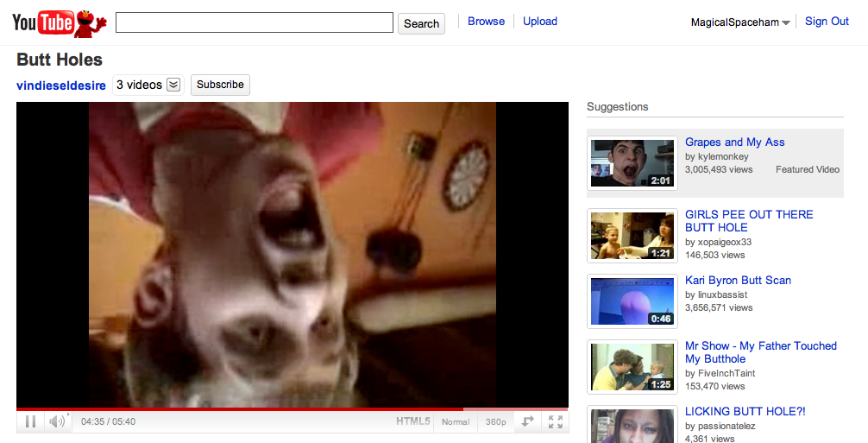868x443 pixels.
Task: Click the YouTube logo
Action: 43,22
